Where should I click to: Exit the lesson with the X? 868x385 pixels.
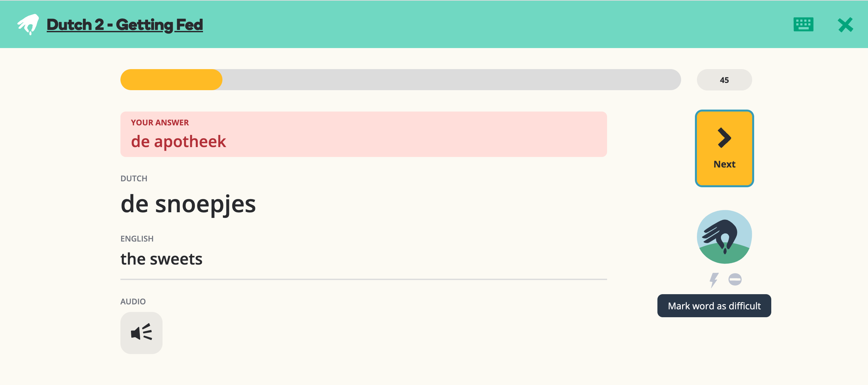click(x=845, y=24)
